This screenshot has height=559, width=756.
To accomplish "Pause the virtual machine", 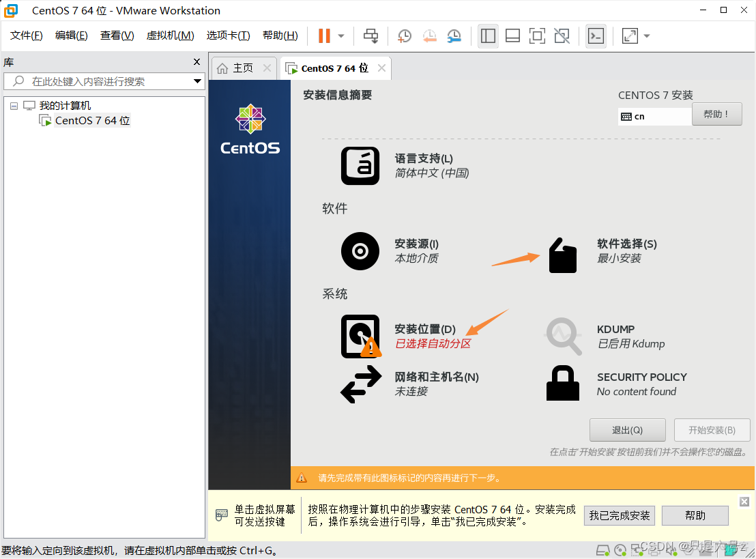I will [325, 35].
